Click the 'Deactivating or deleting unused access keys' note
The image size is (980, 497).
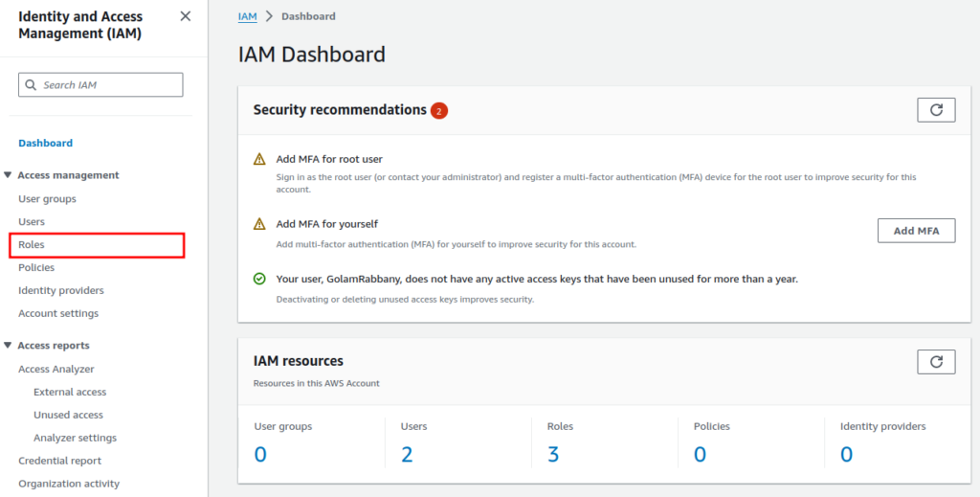click(x=405, y=300)
